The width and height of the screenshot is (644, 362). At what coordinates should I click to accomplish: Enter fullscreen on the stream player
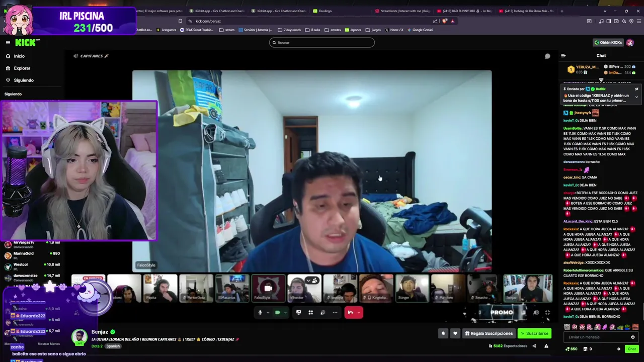(547, 312)
